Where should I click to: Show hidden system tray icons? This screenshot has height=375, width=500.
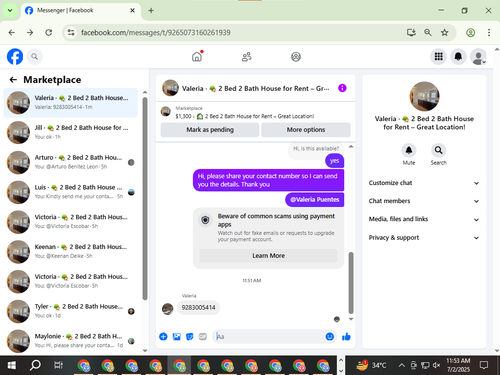click(x=402, y=366)
